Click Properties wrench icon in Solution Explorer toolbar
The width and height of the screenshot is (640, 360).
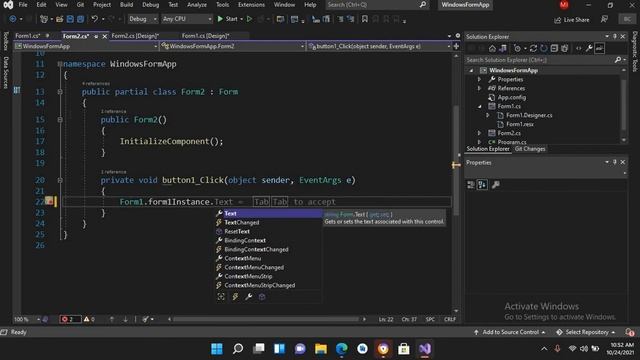[589, 49]
